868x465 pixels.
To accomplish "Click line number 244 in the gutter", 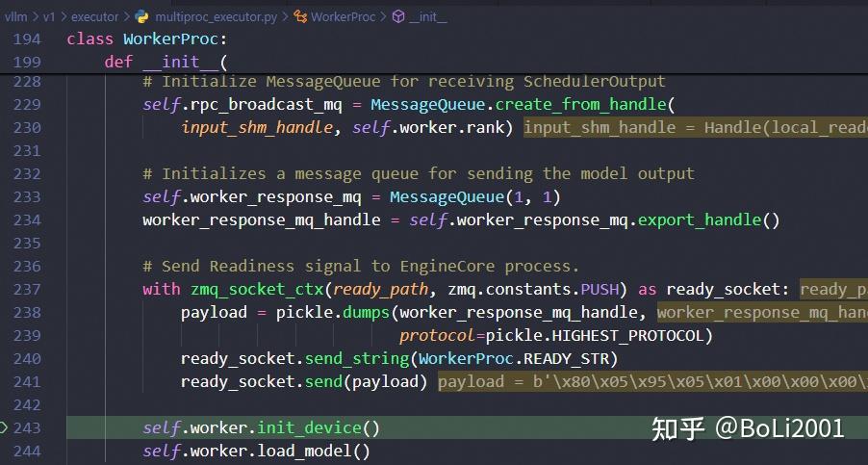I will click(27, 452).
